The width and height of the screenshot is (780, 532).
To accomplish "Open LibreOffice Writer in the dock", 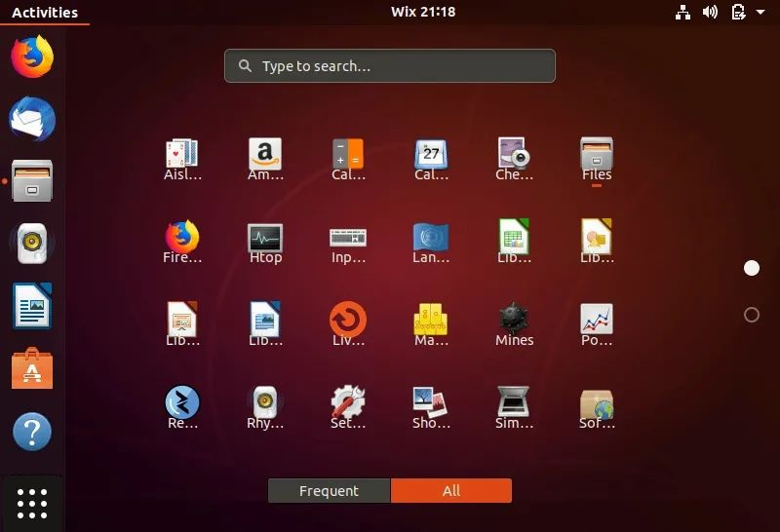I will [32, 306].
